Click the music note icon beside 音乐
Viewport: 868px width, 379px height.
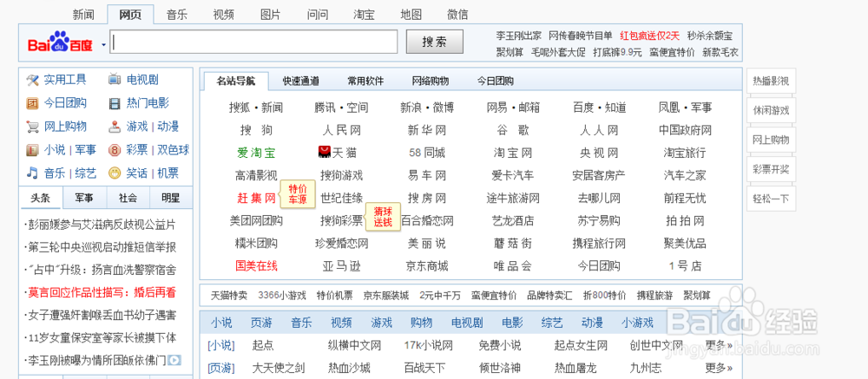[x=33, y=173]
